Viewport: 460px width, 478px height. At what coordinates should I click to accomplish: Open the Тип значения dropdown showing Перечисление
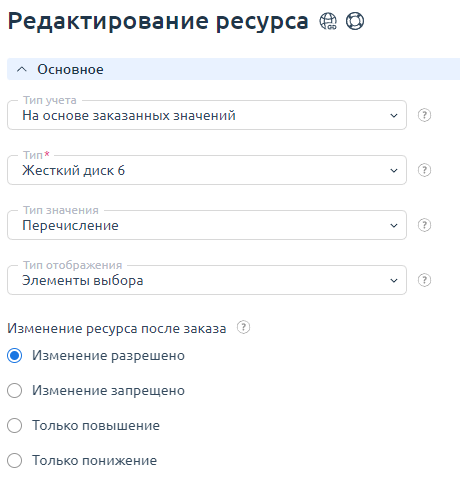pos(207,225)
